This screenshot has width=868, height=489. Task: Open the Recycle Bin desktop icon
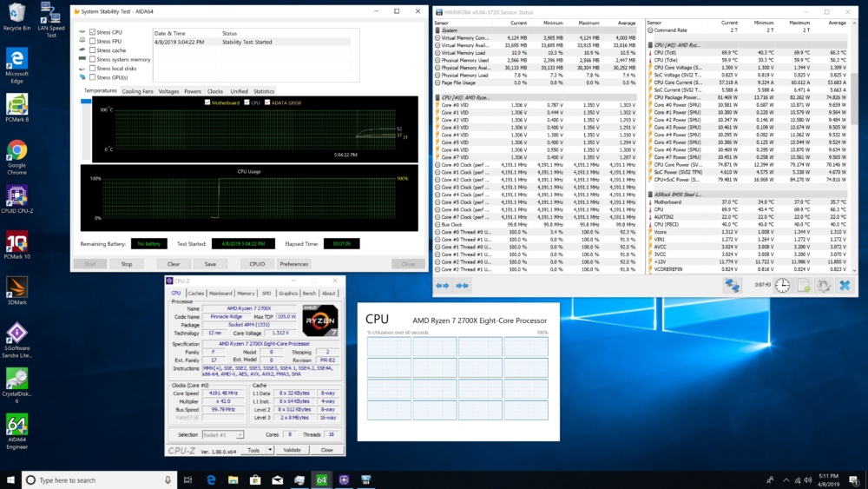point(16,17)
